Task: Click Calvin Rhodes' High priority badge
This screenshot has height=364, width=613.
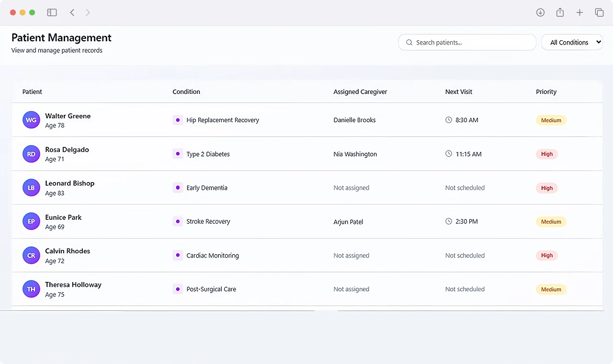Action: tap(547, 255)
